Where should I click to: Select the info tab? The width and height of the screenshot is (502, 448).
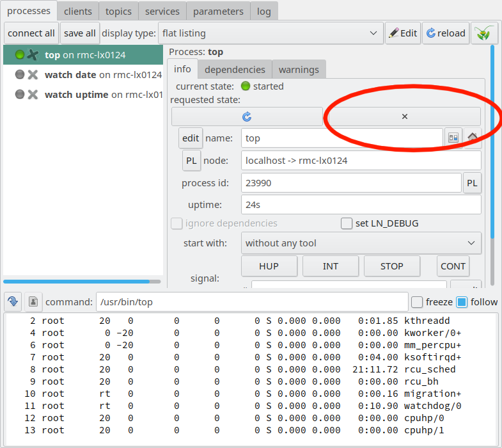point(182,69)
